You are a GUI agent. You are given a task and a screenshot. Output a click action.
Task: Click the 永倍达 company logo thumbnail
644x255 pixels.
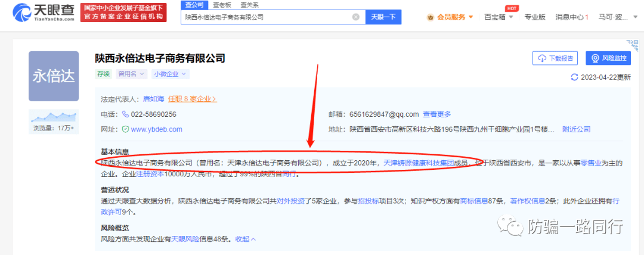click(x=54, y=76)
